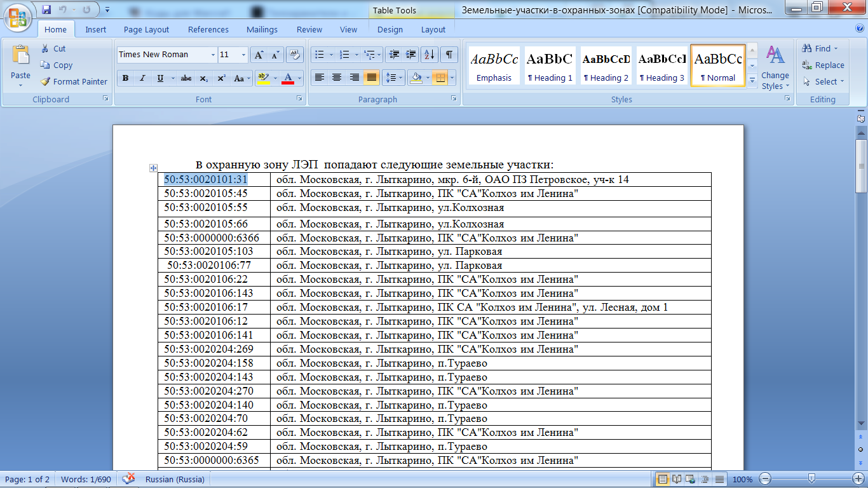The height and width of the screenshot is (488, 868).
Task: Open Font dialog launcher
Action: pyautogui.click(x=299, y=98)
